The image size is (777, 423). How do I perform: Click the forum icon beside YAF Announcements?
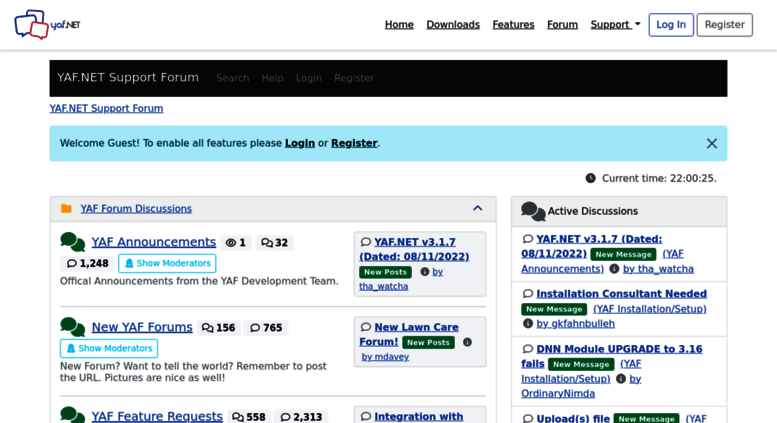click(x=72, y=242)
